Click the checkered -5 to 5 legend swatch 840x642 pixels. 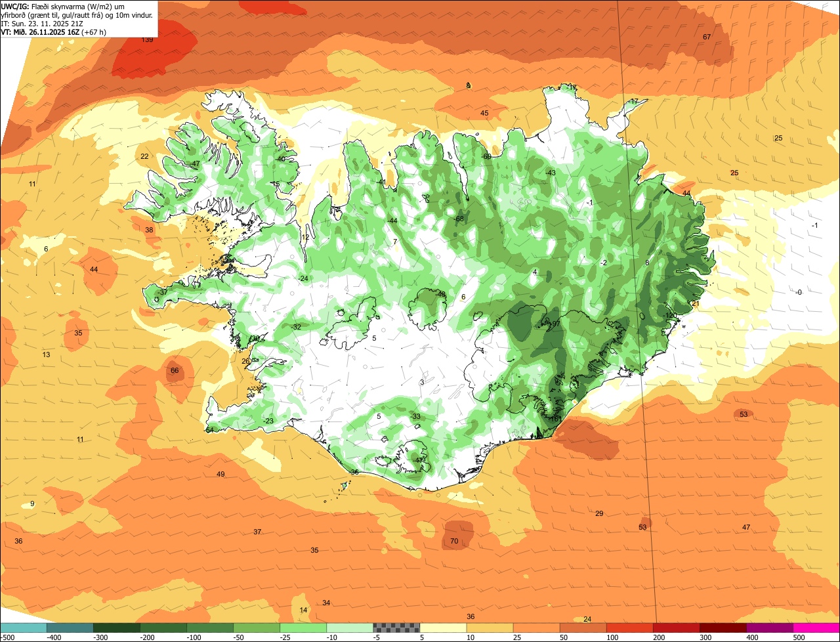(x=396, y=628)
